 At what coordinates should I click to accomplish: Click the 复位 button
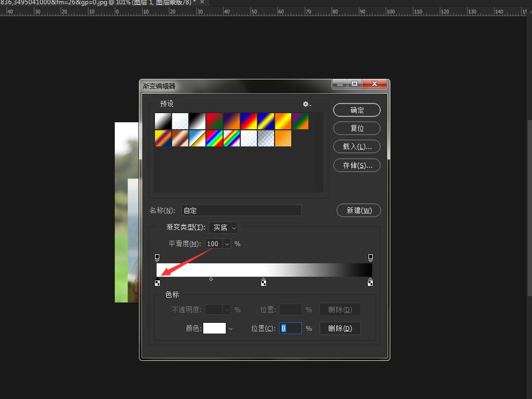pos(357,128)
